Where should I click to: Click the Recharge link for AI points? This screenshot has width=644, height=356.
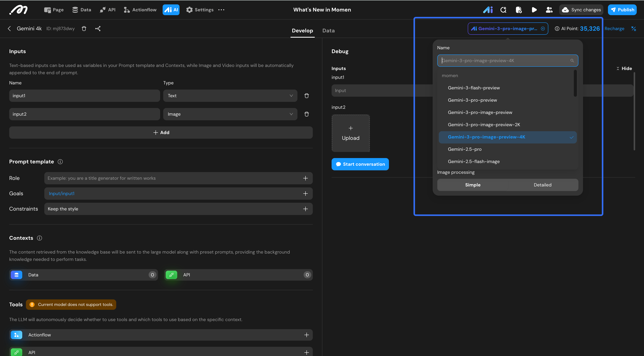click(x=614, y=29)
